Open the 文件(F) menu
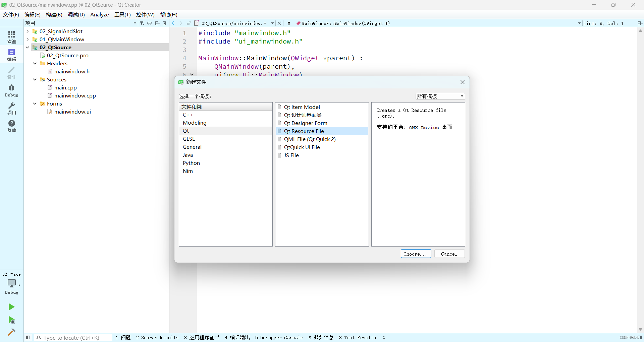The height and width of the screenshot is (342, 644). [x=11, y=14]
